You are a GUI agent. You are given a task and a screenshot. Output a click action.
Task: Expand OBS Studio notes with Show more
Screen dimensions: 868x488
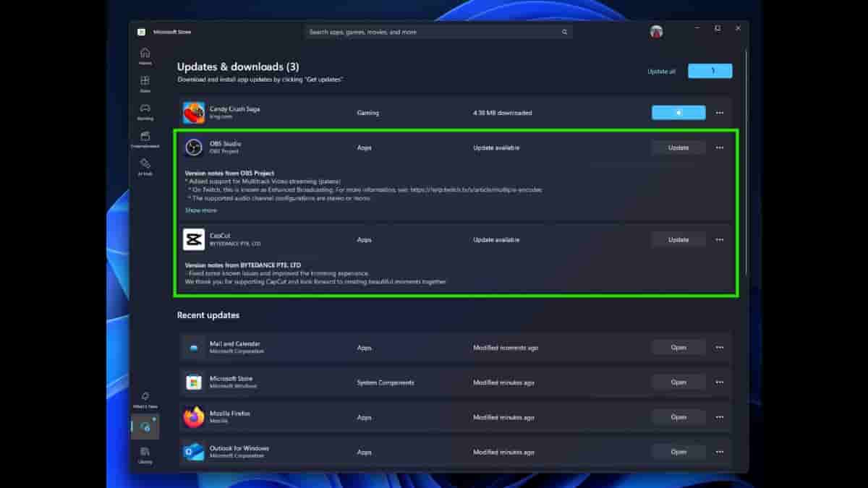click(x=200, y=210)
